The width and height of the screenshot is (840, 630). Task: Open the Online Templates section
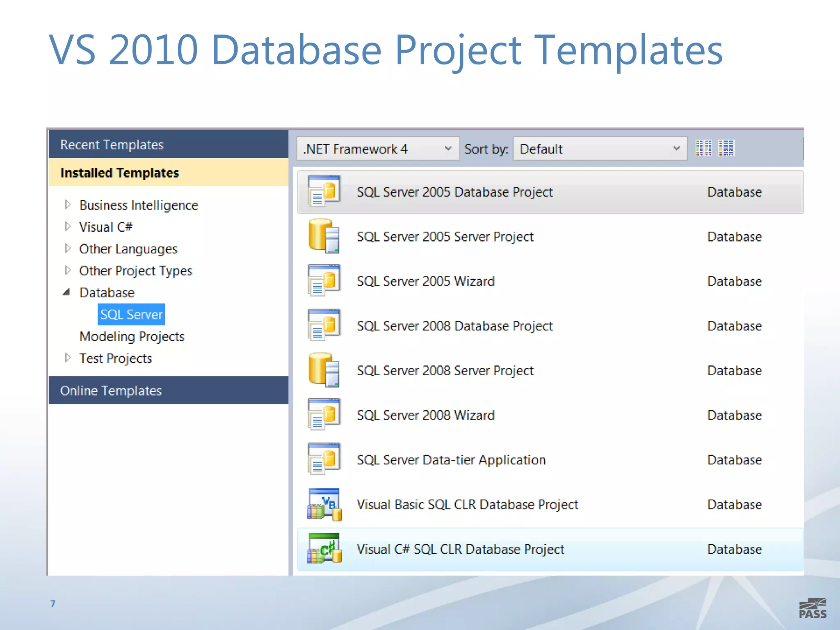coord(169,390)
